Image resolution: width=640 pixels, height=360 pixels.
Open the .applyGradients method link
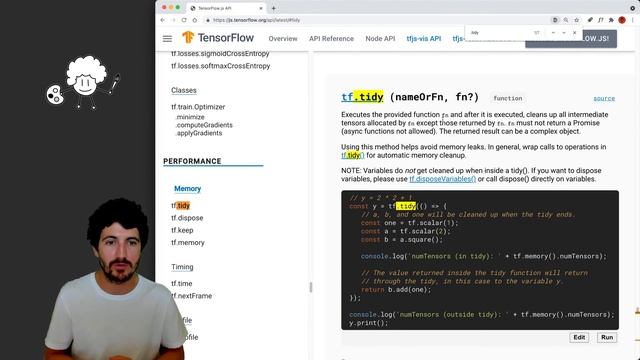199,133
